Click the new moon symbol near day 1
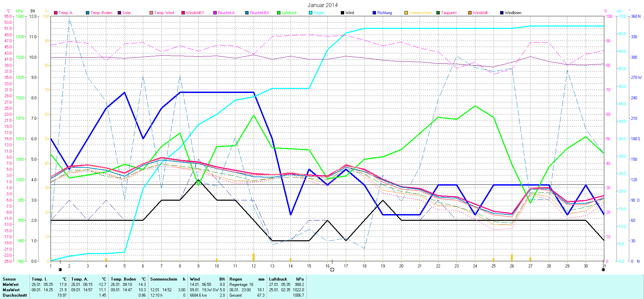This screenshot has width=644, height=299. (60, 269)
